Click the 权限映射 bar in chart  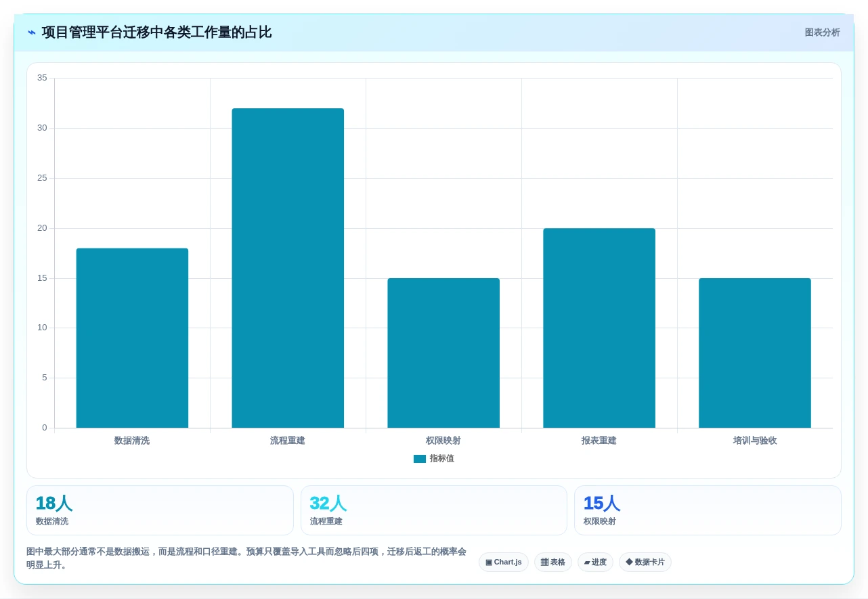443,353
